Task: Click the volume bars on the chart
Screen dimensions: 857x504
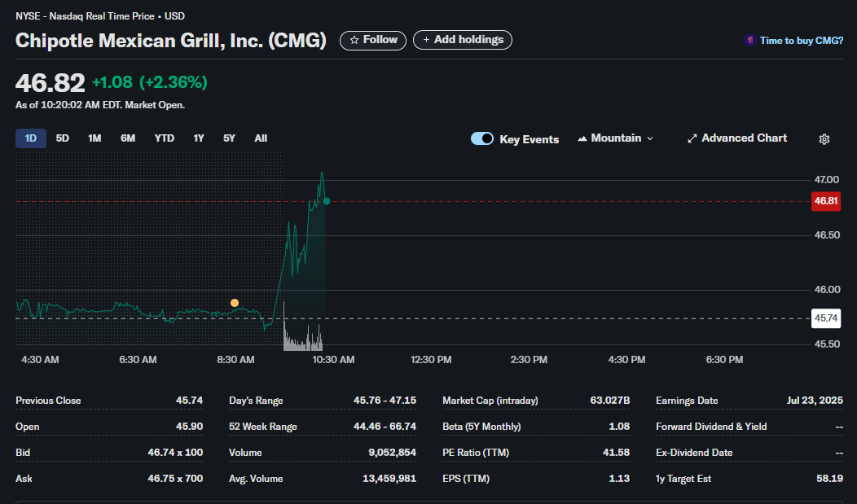Action: pos(303,339)
